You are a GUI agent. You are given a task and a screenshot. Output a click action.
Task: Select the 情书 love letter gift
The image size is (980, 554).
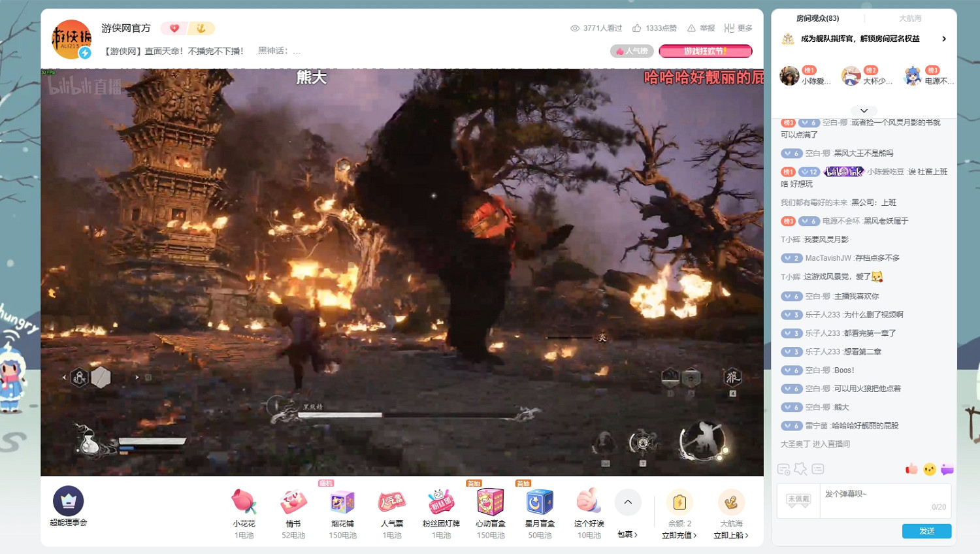click(293, 502)
